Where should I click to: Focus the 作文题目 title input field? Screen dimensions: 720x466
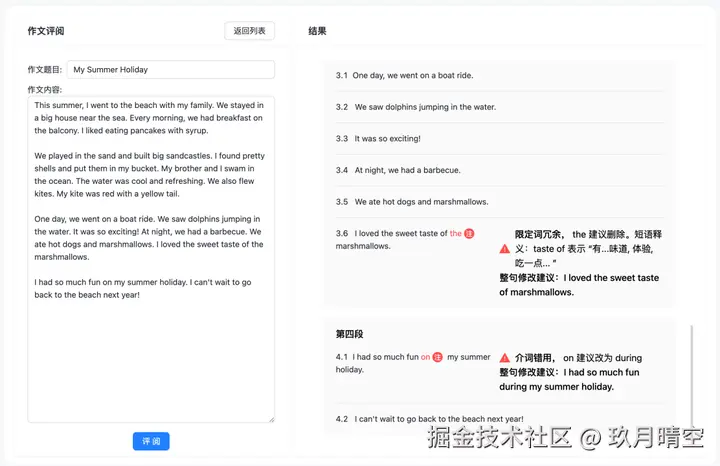(171, 69)
